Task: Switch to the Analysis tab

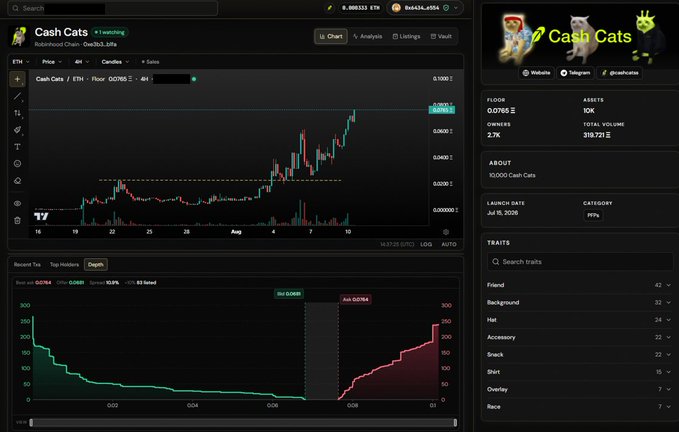Action: [x=368, y=36]
